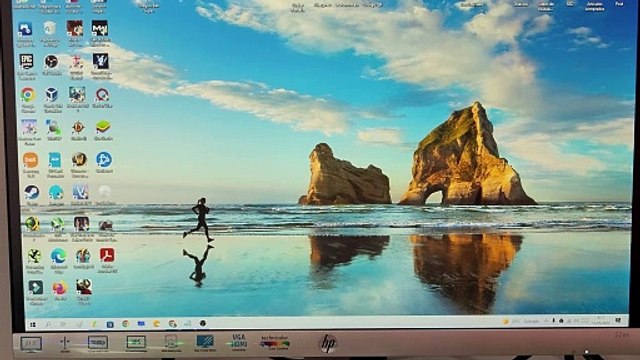Open the weather widget in the taskbar
Viewport: 640px width, 360px height.
[521, 322]
